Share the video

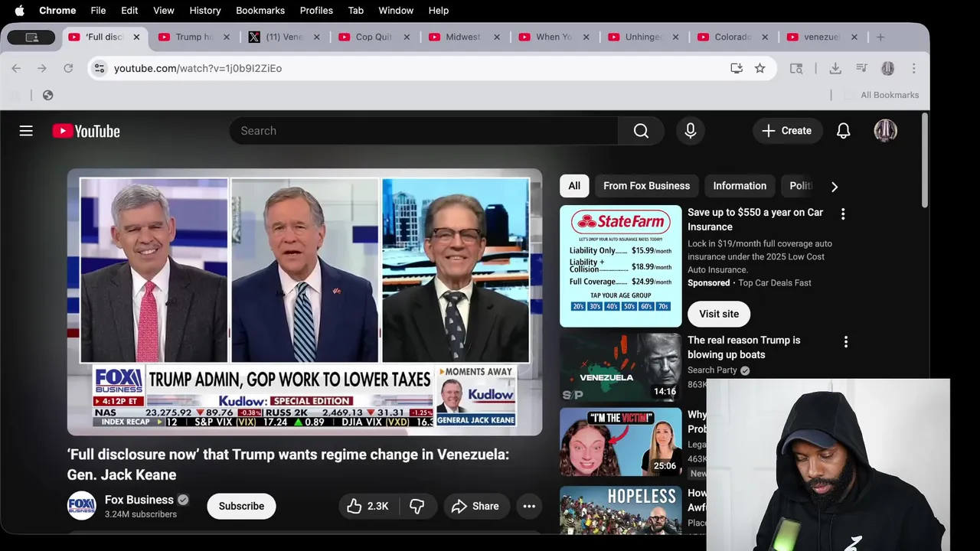point(475,506)
